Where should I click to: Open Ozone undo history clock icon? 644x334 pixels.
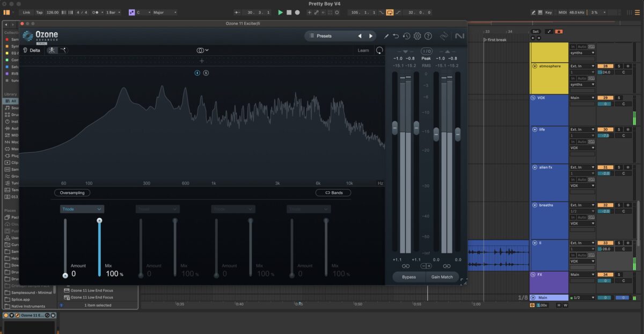click(x=406, y=36)
